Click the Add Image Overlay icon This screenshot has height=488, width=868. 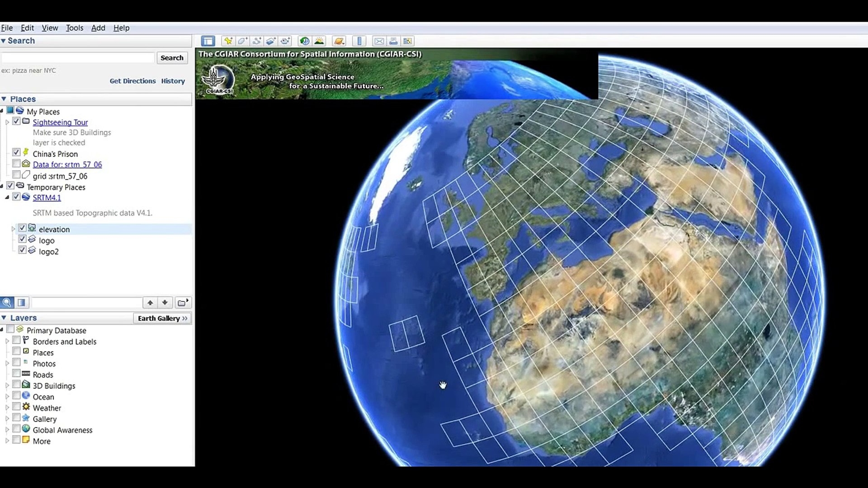[x=271, y=41]
